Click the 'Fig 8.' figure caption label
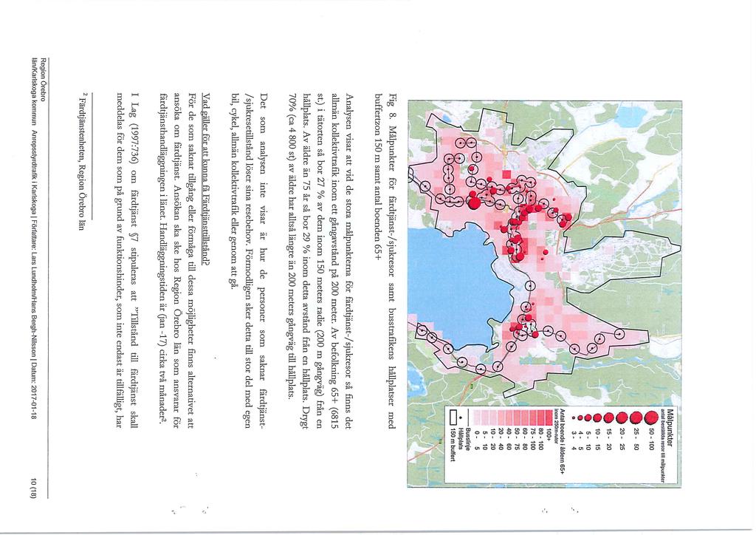 391,108
